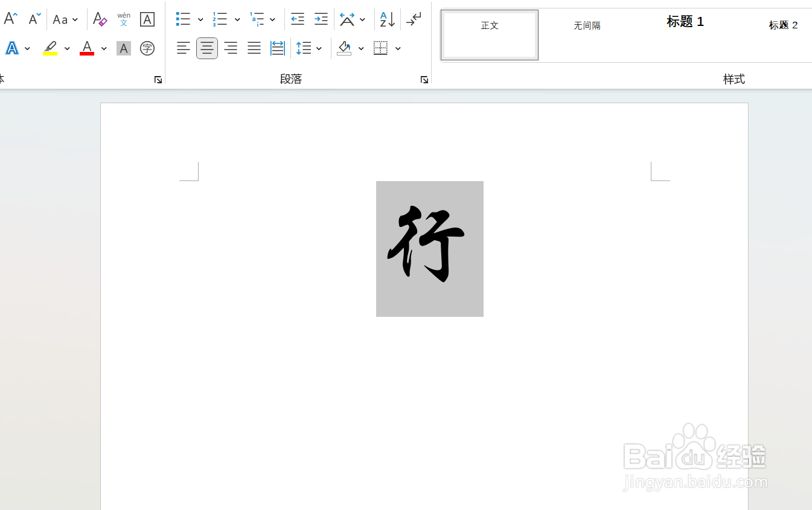Apply text highlight color yellow

click(50, 48)
